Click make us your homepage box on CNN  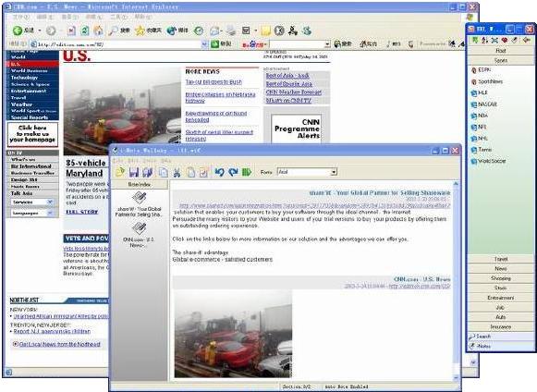point(32,134)
